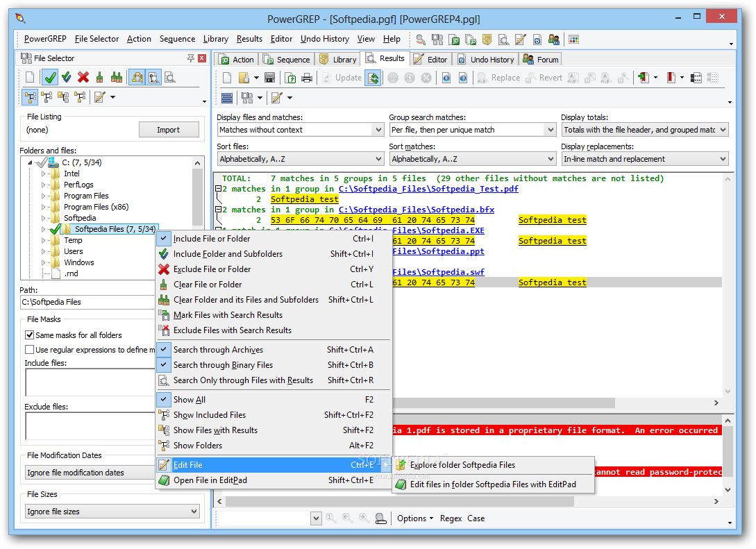Click the Show Files with Results tree icon
Image resolution: width=756 pixels, height=549 pixels.
point(63,97)
